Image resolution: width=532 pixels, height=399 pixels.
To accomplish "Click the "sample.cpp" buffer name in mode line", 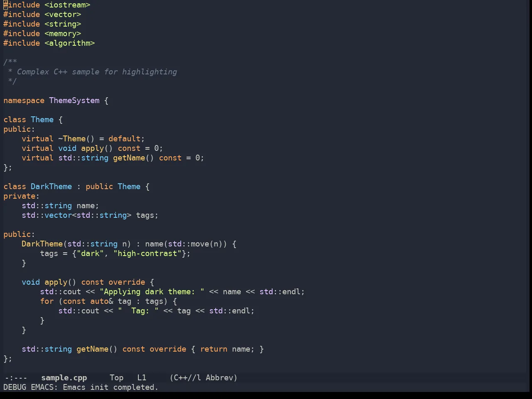I will (x=64, y=378).
